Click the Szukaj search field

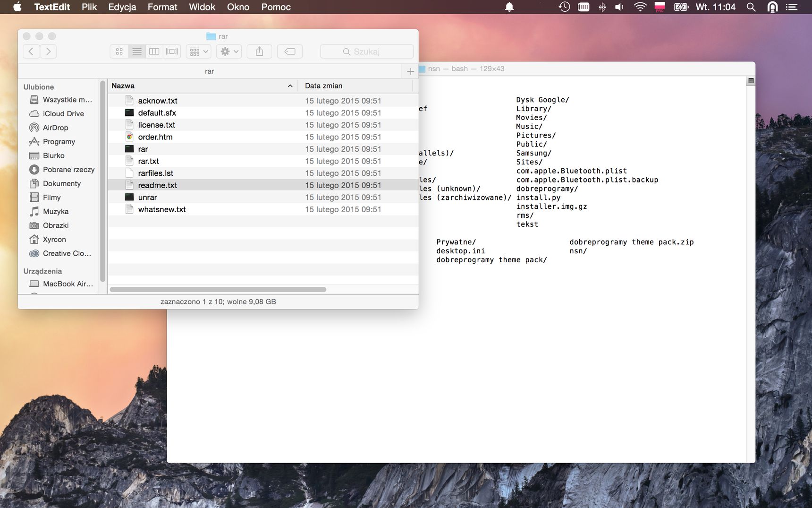367,52
